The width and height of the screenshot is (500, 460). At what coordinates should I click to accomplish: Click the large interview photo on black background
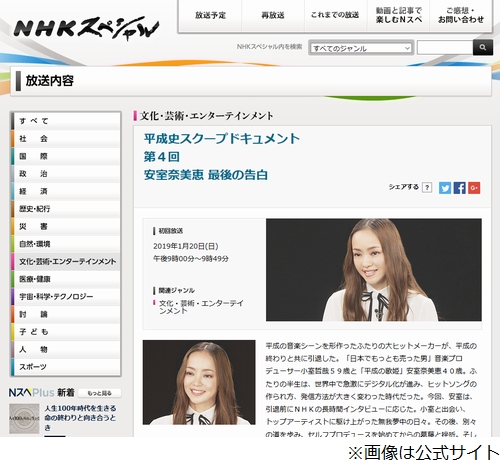click(x=374, y=270)
